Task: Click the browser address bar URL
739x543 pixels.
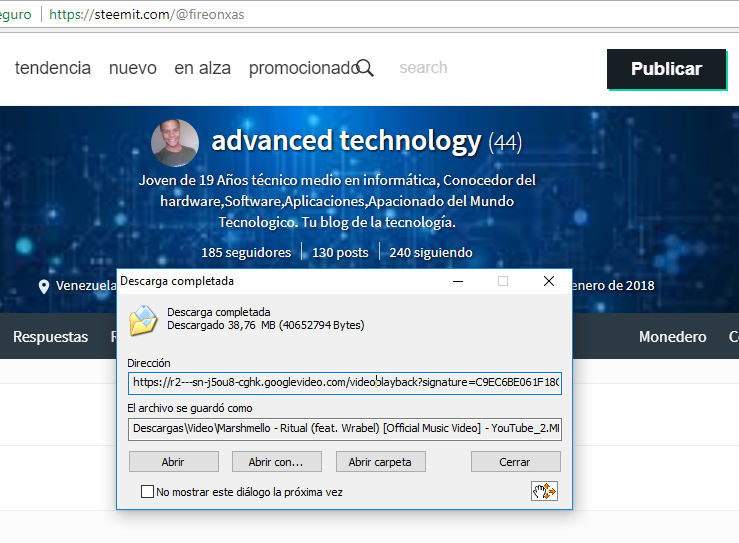Action: click(147, 15)
